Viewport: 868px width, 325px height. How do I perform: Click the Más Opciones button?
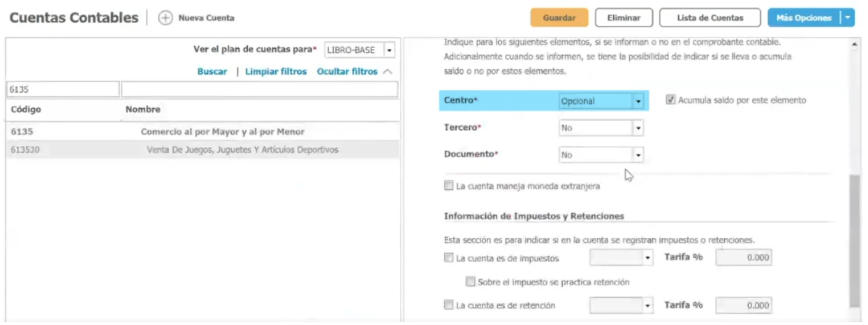(x=803, y=18)
